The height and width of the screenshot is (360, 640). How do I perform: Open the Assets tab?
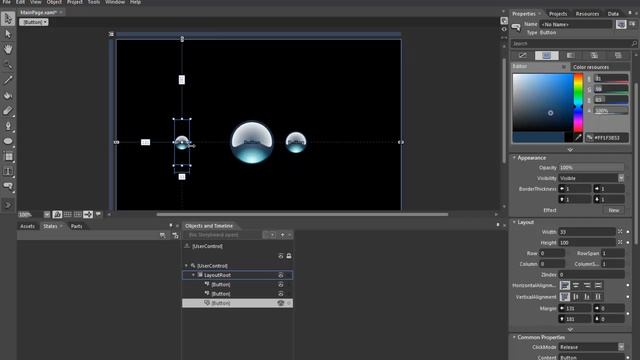[x=27, y=226]
